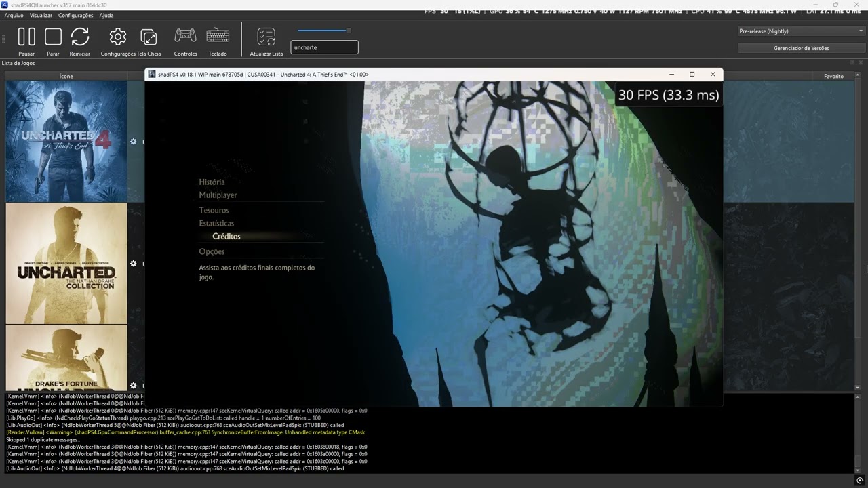The height and width of the screenshot is (488, 868).
Task: Select the Uncharted Nathan Drake Collection cover
Action: (x=66, y=264)
